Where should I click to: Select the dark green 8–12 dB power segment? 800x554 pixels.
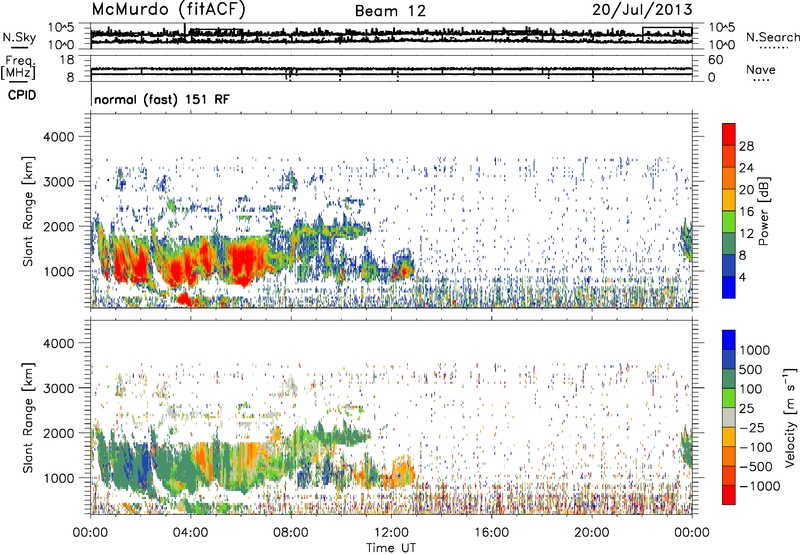click(x=729, y=243)
